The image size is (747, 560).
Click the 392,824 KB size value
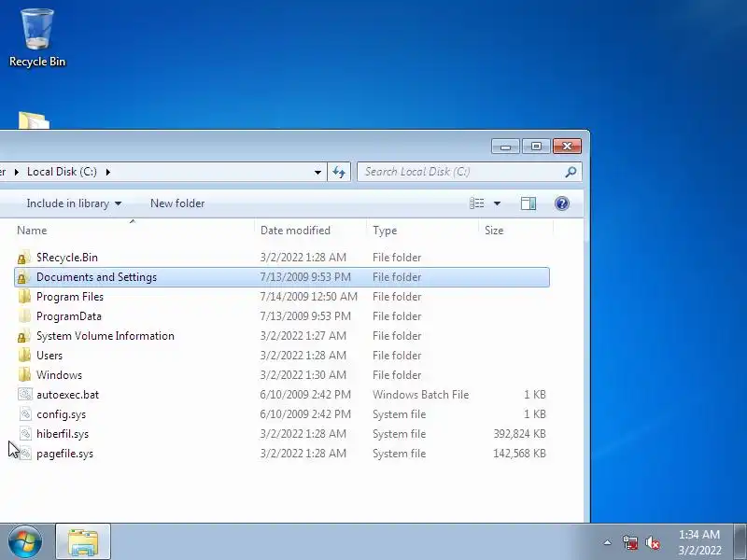[x=520, y=434]
